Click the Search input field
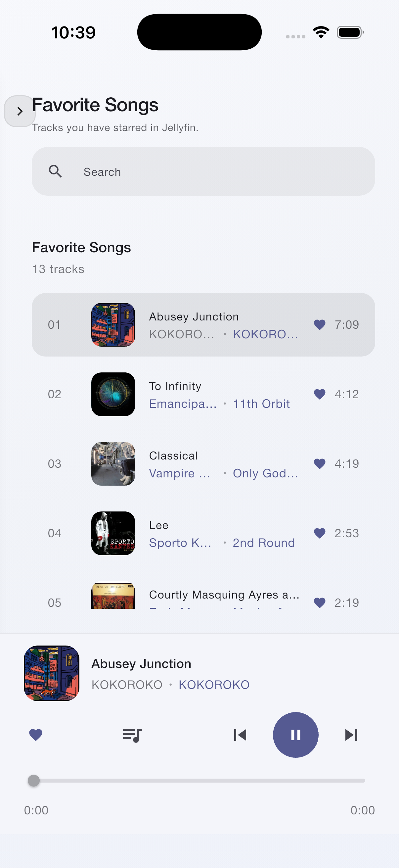Screen dimensions: 399x868 point(215,172)
